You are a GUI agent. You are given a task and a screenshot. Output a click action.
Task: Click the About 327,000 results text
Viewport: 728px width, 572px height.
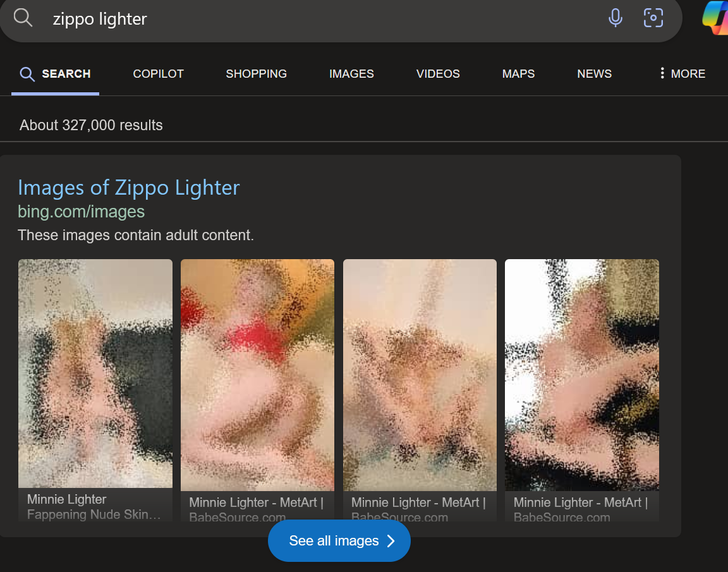91,125
